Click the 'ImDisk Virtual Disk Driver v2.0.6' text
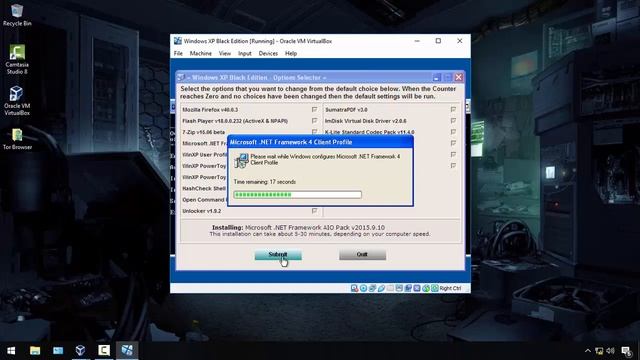 (x=365, y=121)
